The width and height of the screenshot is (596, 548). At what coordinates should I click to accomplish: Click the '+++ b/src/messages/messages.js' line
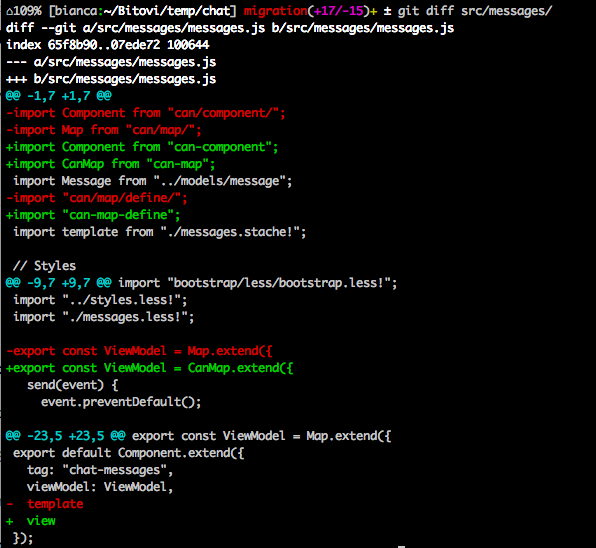pos(111,79)
